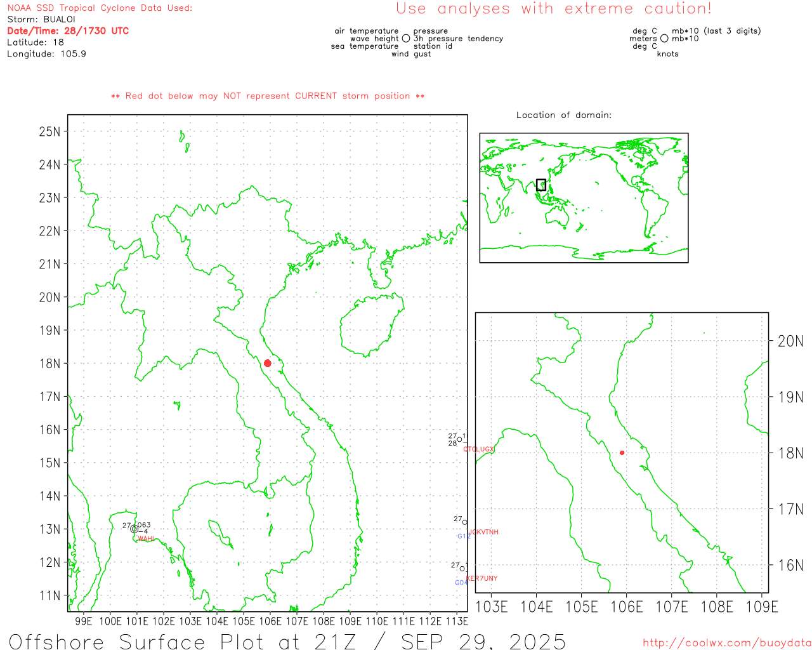
Task: Open the coolwx.com/buoydata link
Action: pos(727,643)
